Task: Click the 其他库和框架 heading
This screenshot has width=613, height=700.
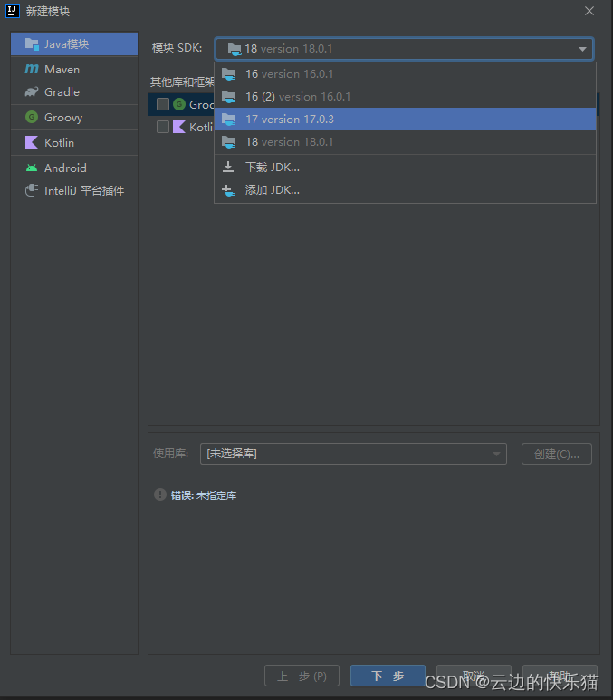Action: (182, 82)
